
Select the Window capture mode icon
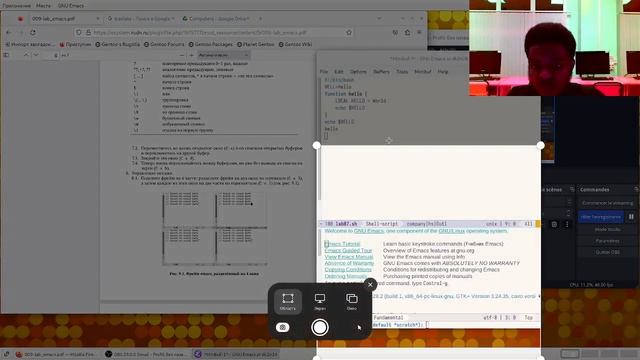pyautogui.click(x=351, y=302)
